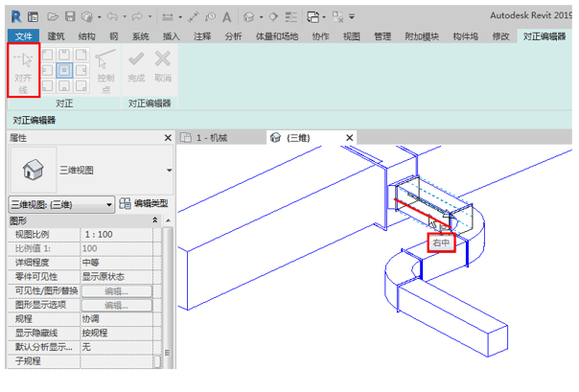This screenshot has width=579, height=392.
Task: Select the measure between references tool
Action: point(168,17)
